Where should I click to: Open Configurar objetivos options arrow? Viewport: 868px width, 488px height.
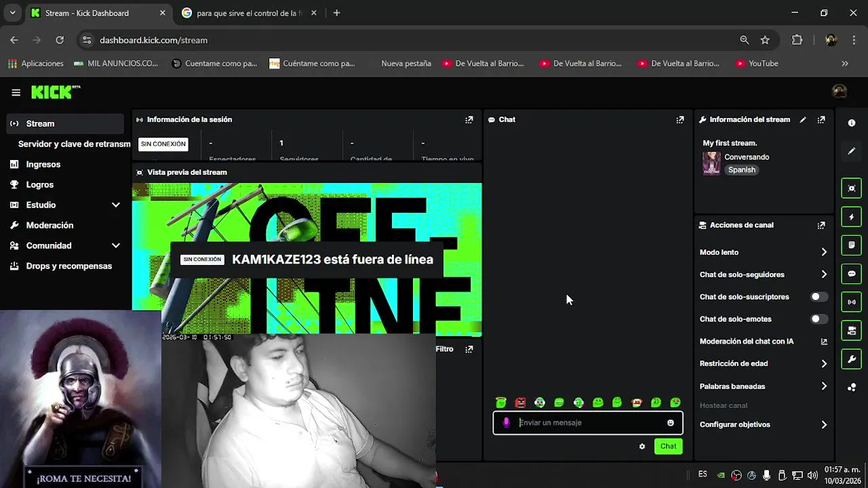click(824, 425)
